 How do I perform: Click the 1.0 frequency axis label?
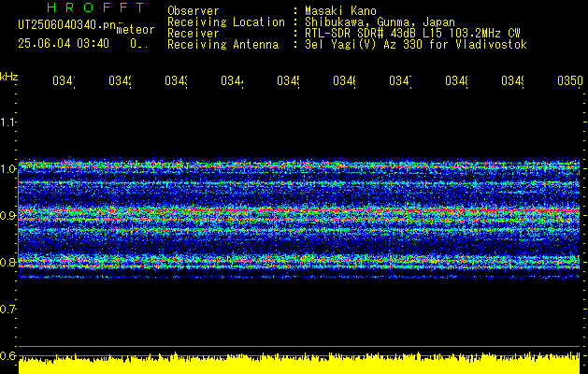tap(7, 169)
